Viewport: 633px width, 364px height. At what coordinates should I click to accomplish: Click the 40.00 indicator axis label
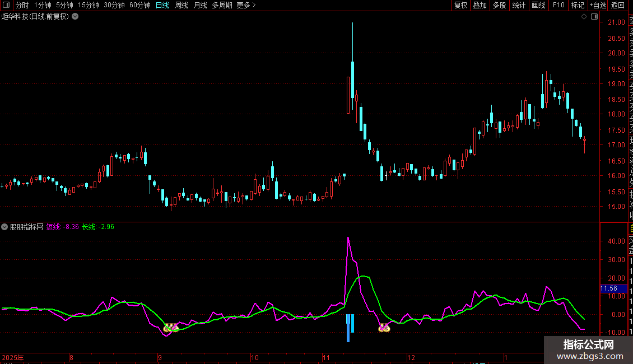(x=616, y=241)
